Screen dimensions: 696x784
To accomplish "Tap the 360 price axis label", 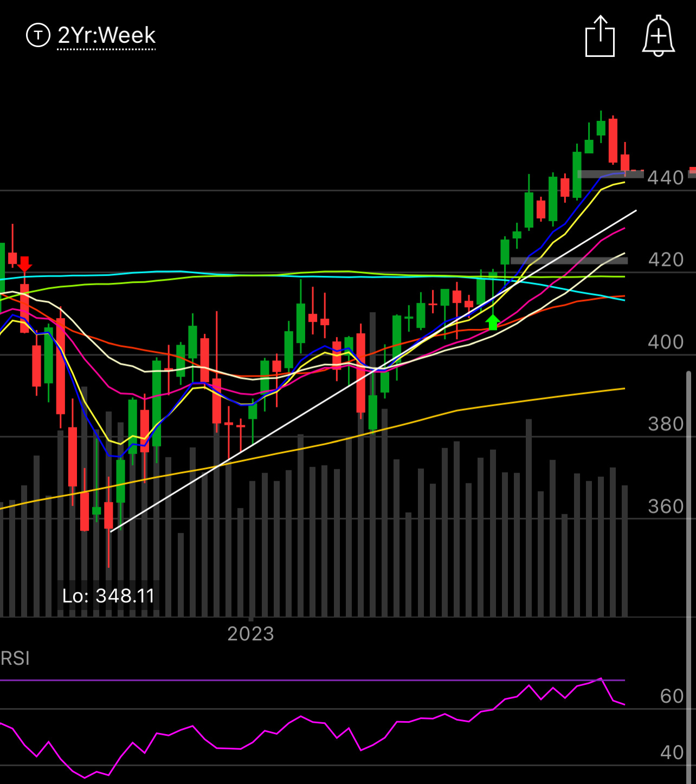I will tap(666, 506).
